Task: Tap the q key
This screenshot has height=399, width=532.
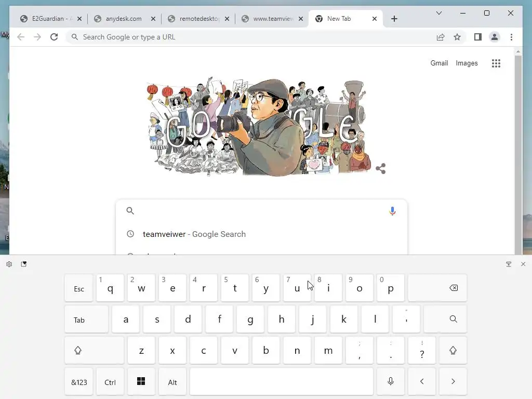Action: point(110,288)
